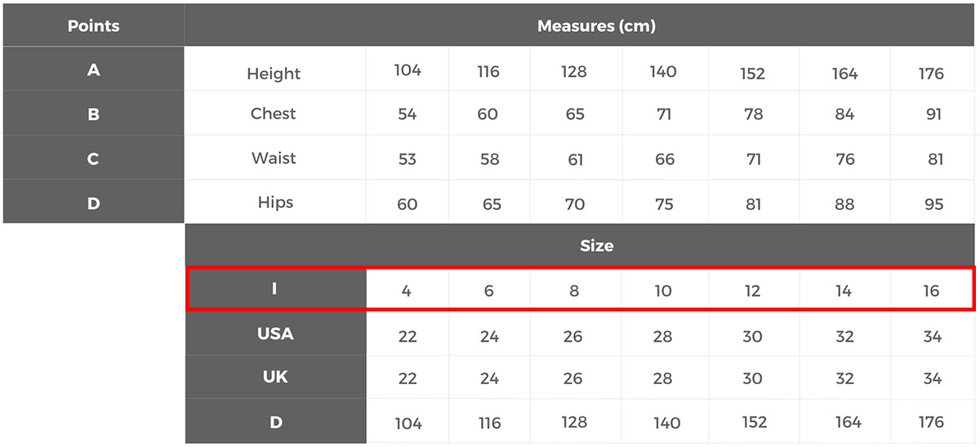Select the I size row label
This screenshot has width=980, height=447.
(x=274, y=289)
